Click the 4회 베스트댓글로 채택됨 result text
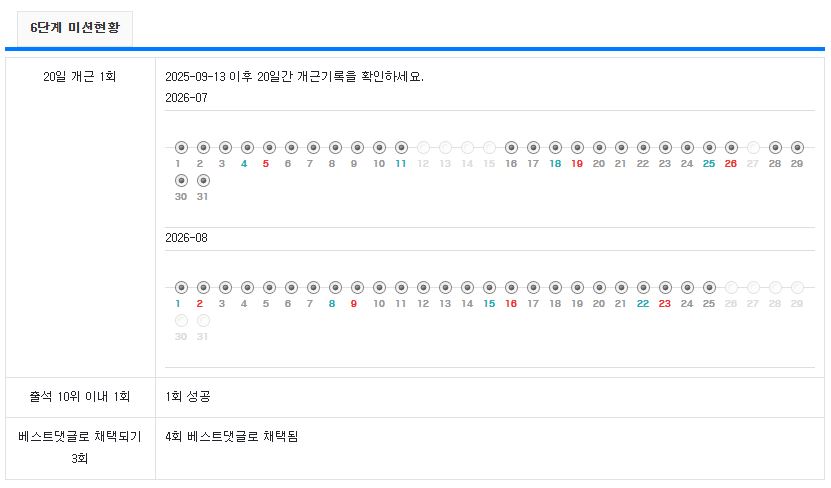This screenshot has height=488, width=831. [232, 437]
